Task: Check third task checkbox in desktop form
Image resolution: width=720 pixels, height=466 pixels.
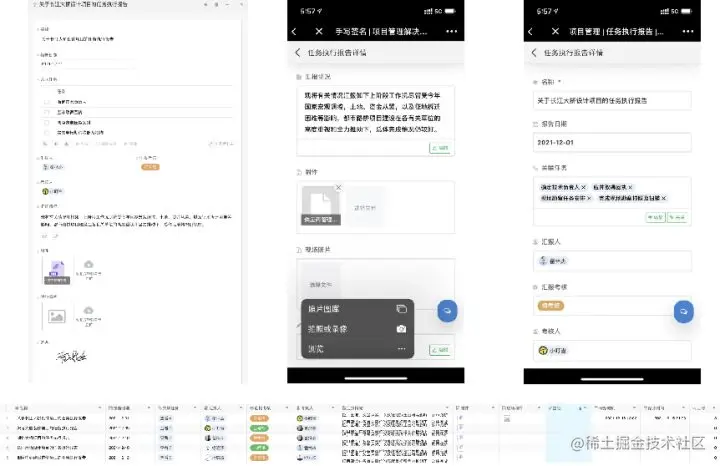Action: [x=46, y=123]
